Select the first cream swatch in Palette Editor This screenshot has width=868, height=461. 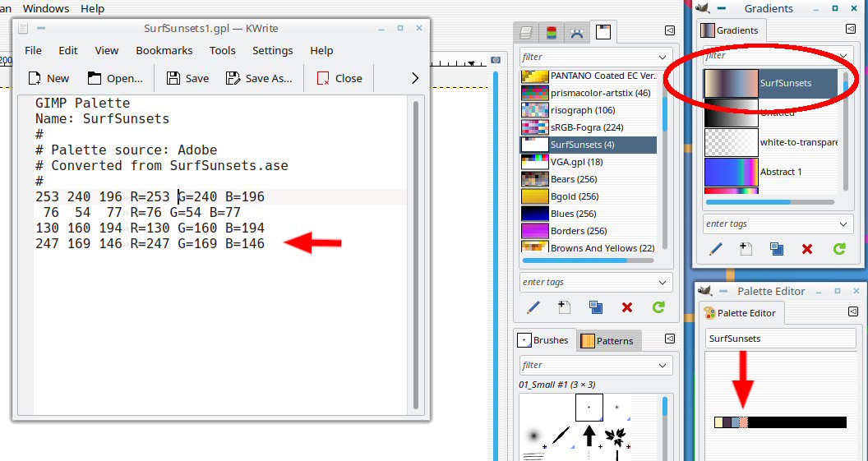point(718,422)
